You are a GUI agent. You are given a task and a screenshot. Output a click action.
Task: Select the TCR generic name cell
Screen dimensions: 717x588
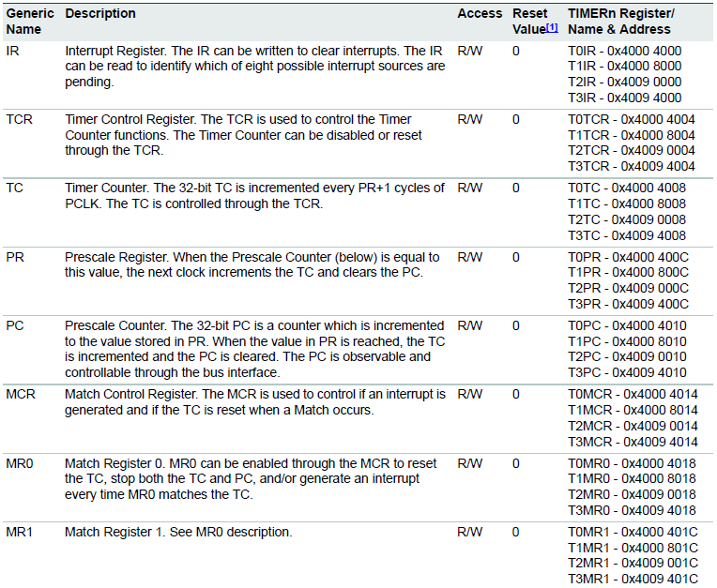[x=20, y=120]
